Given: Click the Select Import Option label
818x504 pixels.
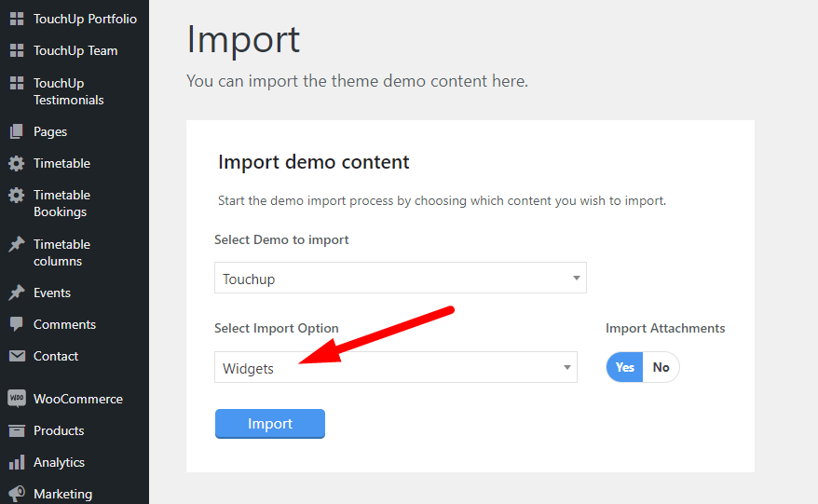Looking at the screenshot, I should point(277,328).
